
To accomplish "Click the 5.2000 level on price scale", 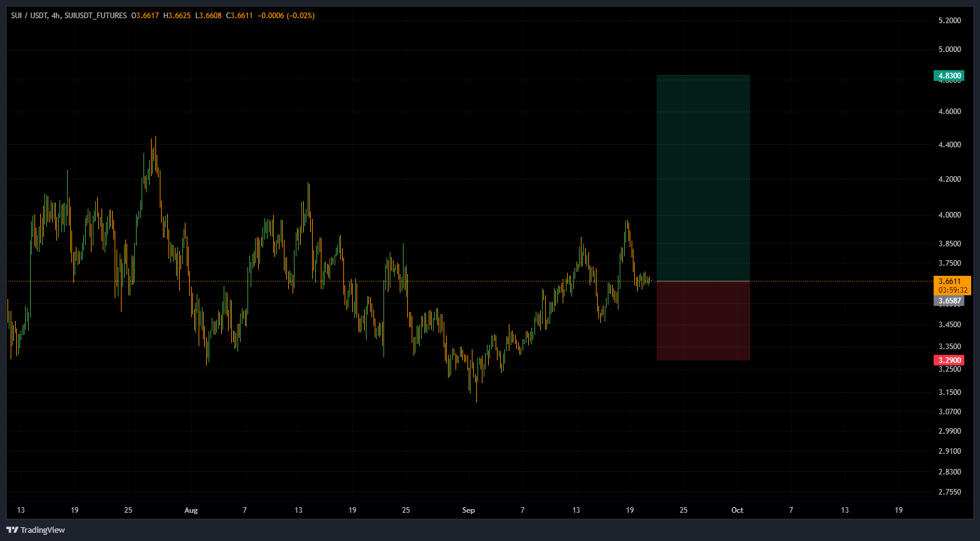I will 949,21.
